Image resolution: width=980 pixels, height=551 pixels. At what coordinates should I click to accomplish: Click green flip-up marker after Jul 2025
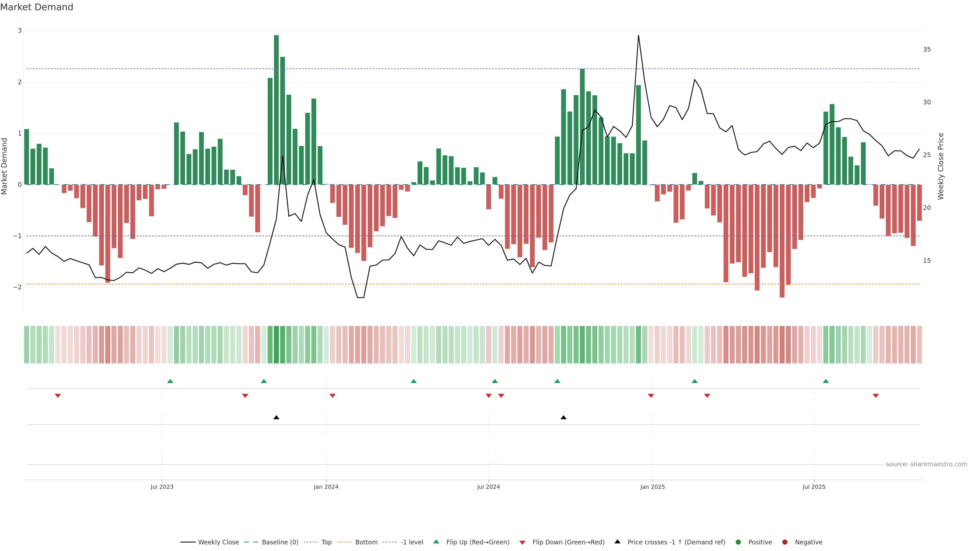point(826,381)
